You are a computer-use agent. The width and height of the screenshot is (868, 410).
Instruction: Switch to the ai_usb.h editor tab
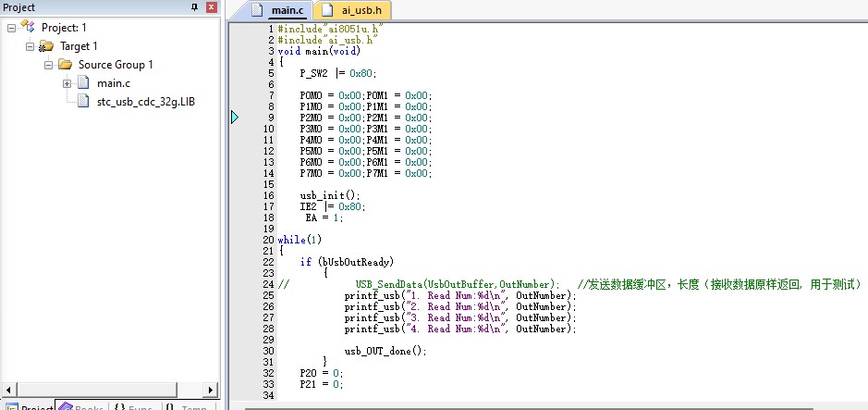click(x=352, y=10)
